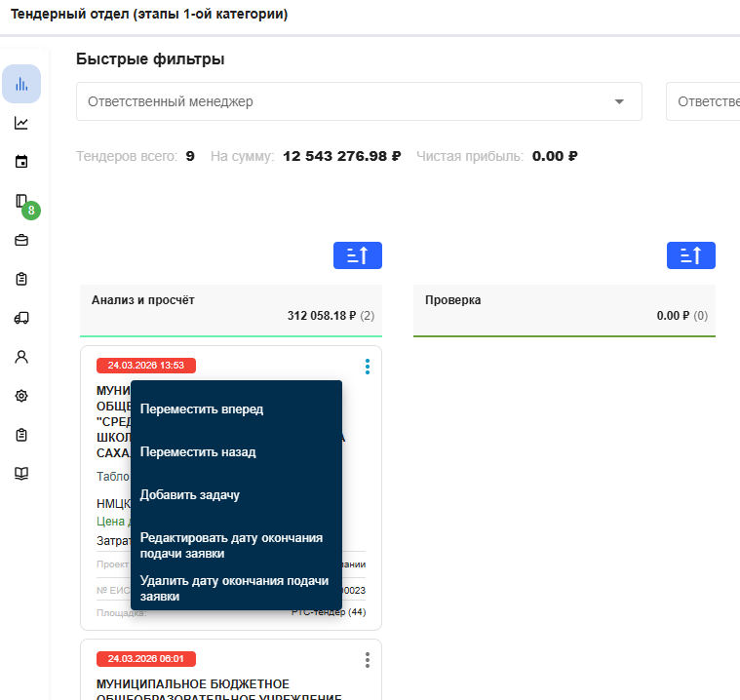Viewport: 740px width, 700px height.
Task: Select Добавить задачу menu entry
Action: pyautogui.click(x=236, y=495)
